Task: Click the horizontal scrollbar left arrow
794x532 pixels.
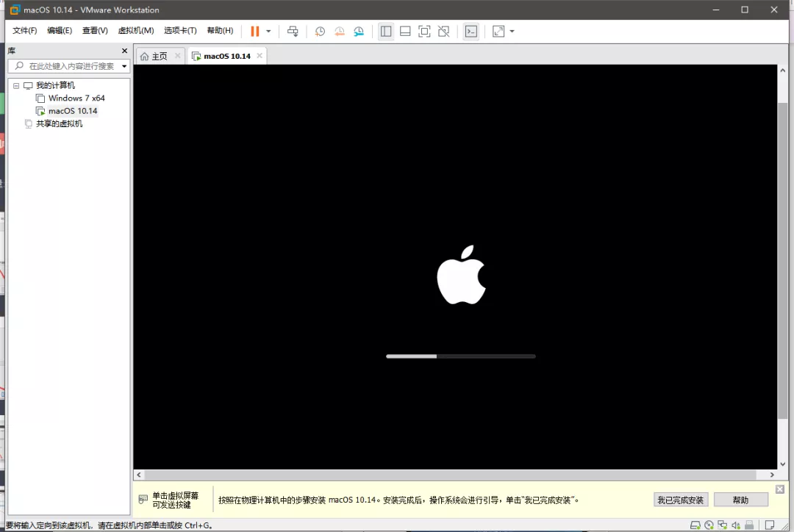Action: [x=139, y=475]
